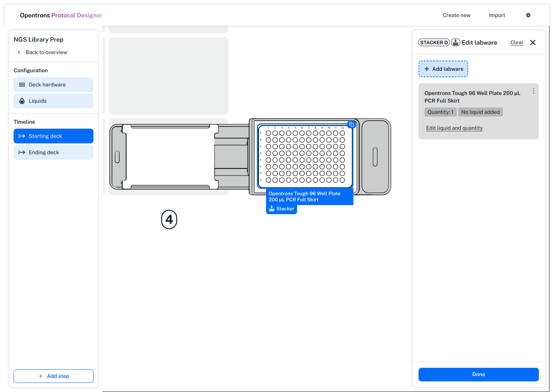Click the labware card title text
Viewport: 554px width, 392px height.
[472, 97]
